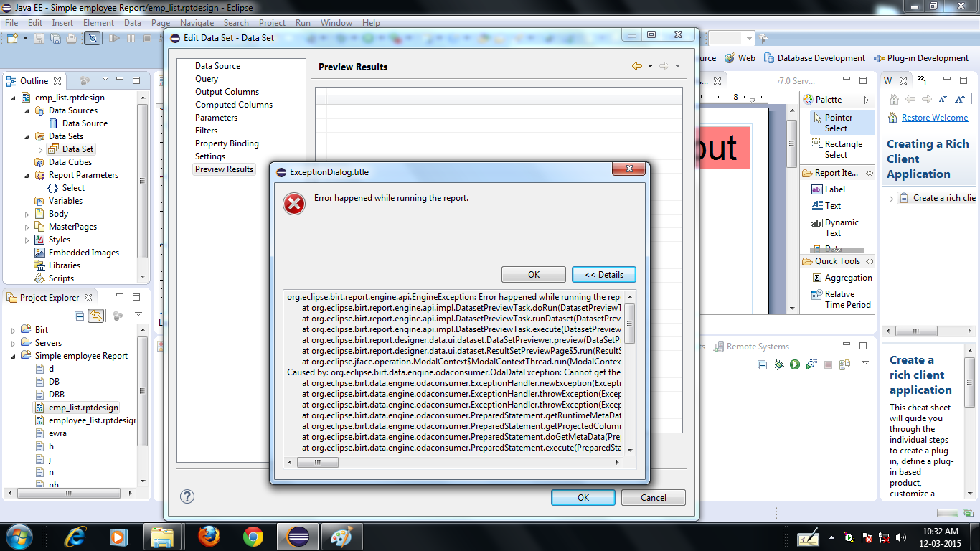Open the Edit menu
The height and width of the screenshot is (551, 980).
35,23
